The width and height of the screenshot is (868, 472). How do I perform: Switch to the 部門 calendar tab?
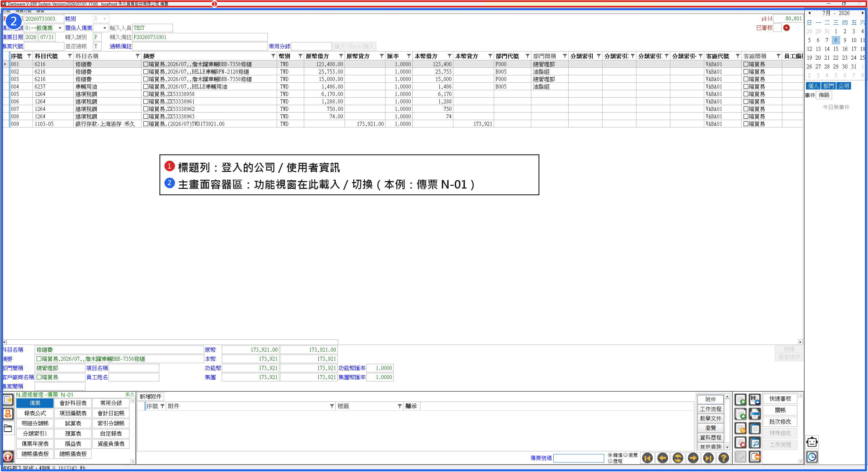828,86
